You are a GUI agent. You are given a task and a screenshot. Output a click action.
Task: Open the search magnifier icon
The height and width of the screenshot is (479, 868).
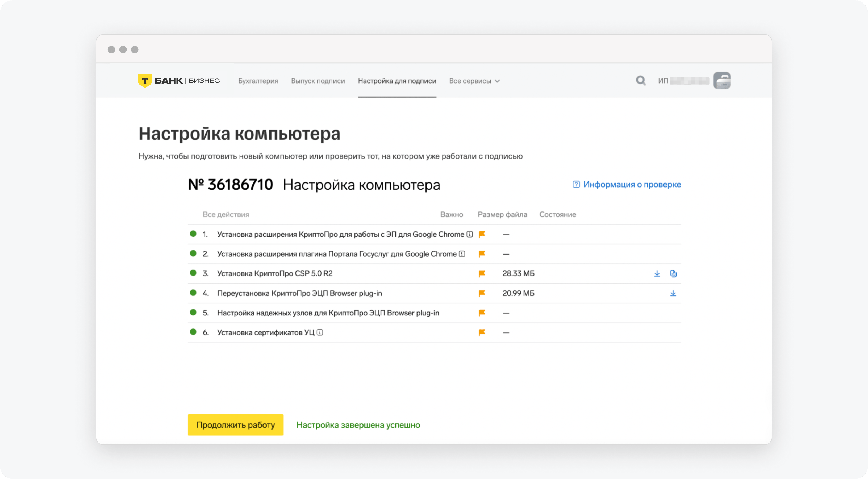click(641, 81)
